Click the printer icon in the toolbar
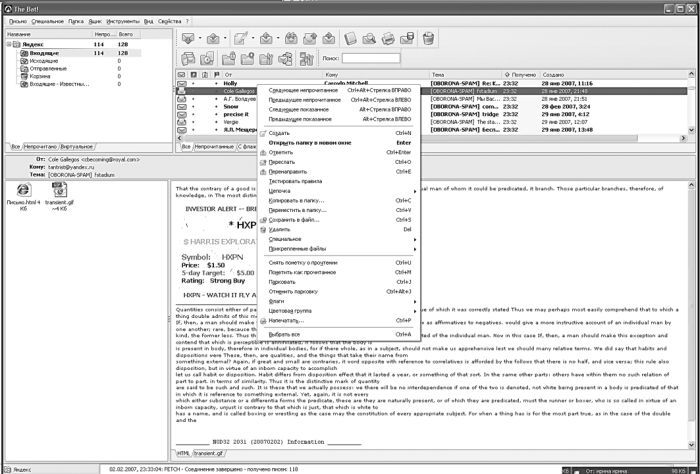 [388, 38]
